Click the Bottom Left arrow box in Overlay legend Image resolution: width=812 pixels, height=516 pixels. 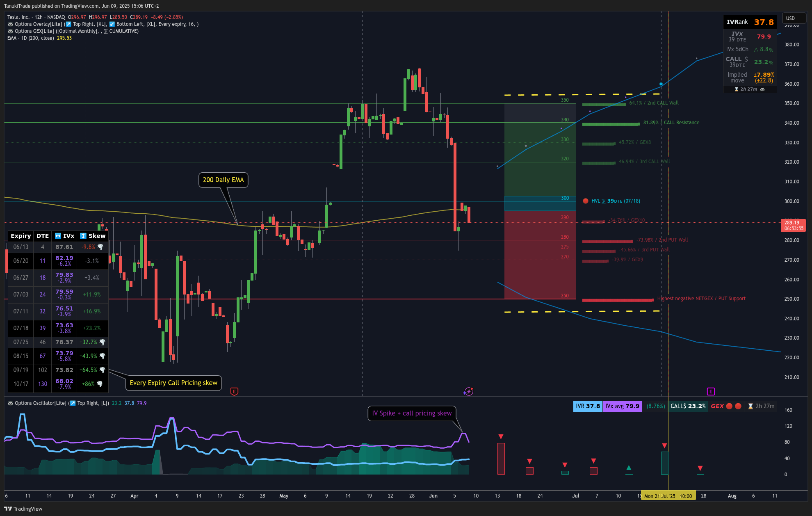112,24
